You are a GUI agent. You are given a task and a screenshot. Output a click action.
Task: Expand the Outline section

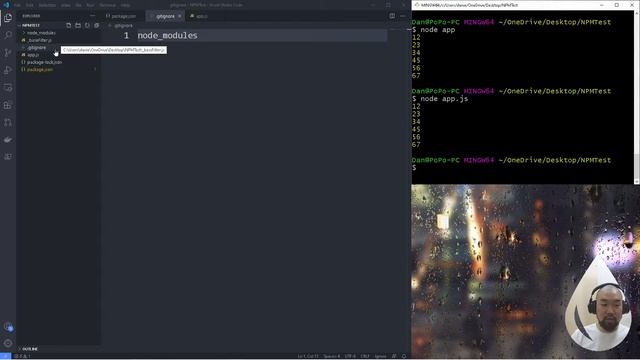click(29, 349)
